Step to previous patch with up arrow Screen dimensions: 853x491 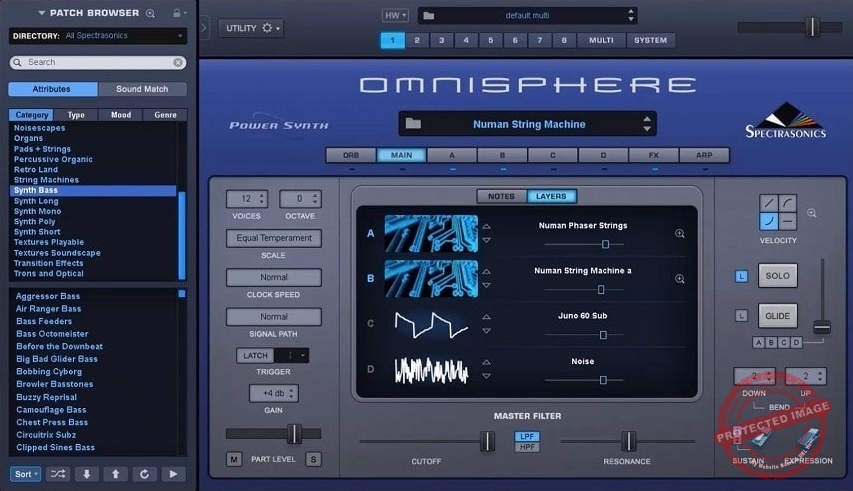point(115,474)
